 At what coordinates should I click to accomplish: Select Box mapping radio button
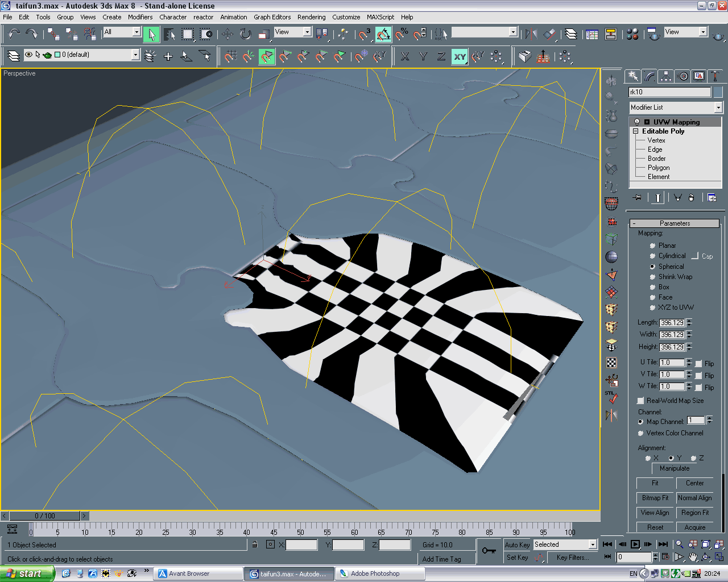[652, 287]
